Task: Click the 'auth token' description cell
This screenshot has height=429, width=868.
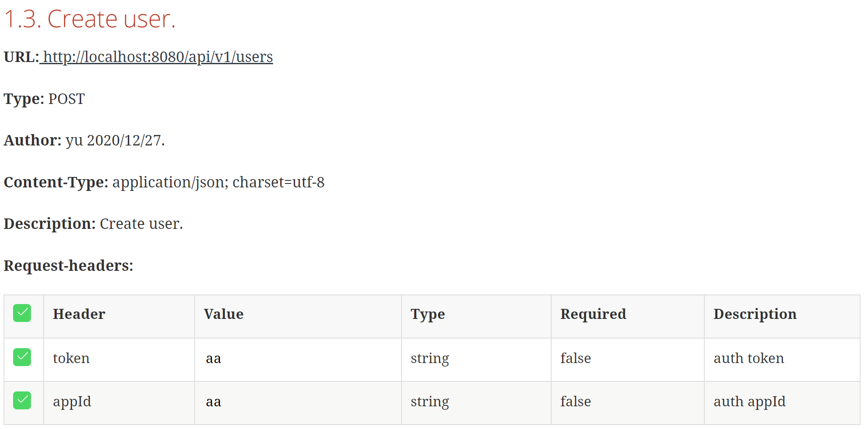Action: pyautogui.click(x=748, y=358)
